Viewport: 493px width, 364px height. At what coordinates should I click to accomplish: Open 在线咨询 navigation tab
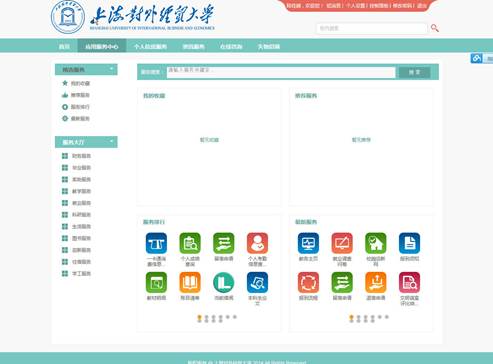pos(231,46)
